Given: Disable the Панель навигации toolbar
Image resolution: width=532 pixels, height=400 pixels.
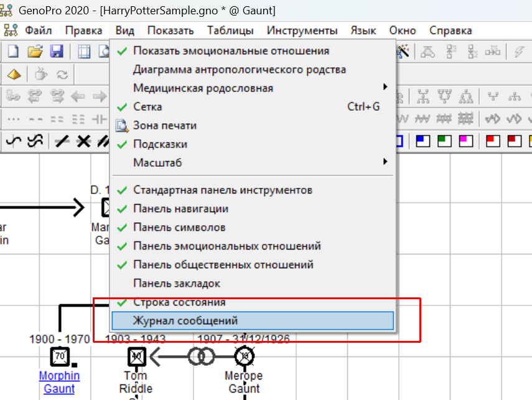Looking at the screenshot, I should tap(180, 209).
